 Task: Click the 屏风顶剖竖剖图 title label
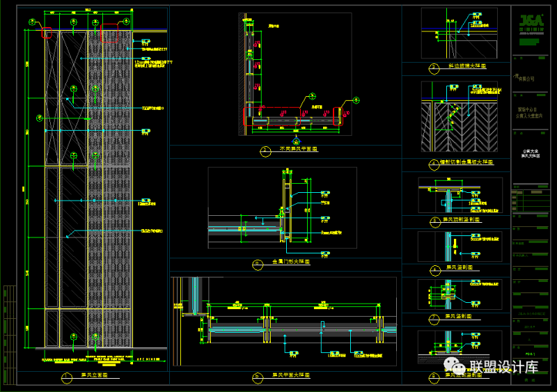click(x=462, y=219)
